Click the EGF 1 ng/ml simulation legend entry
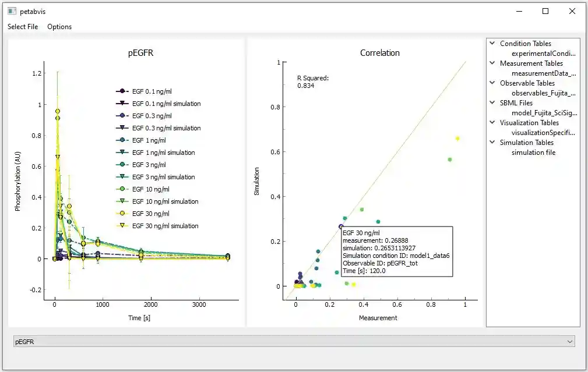 [156, 153]
